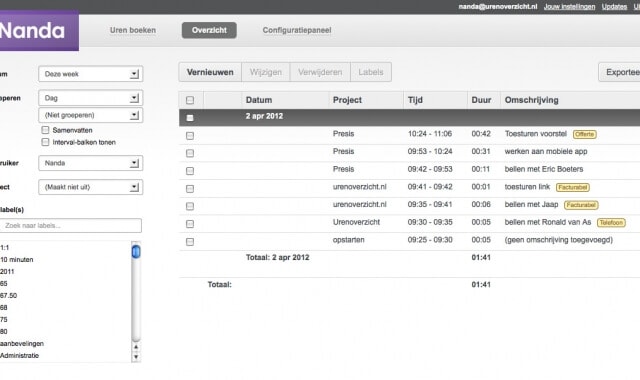Screen dimensions: 640x380
Task: Click the Facturabel tag on toesturen link
Action: point(573,187)
